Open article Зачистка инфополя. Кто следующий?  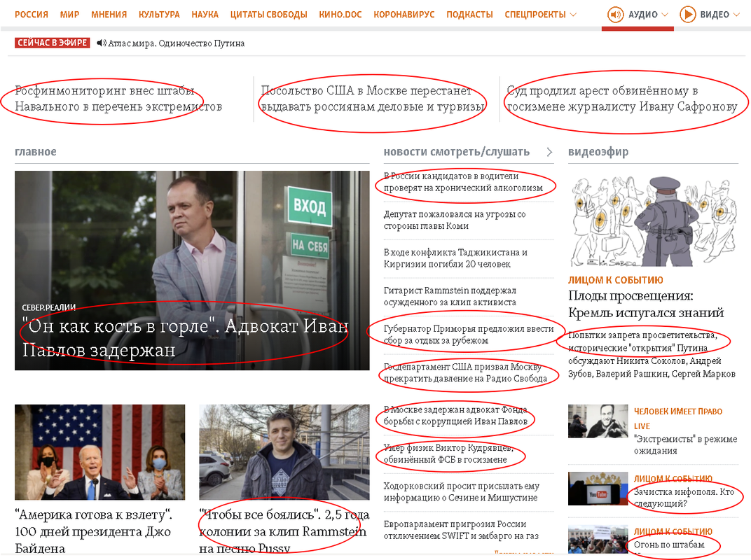coord(684,498)
